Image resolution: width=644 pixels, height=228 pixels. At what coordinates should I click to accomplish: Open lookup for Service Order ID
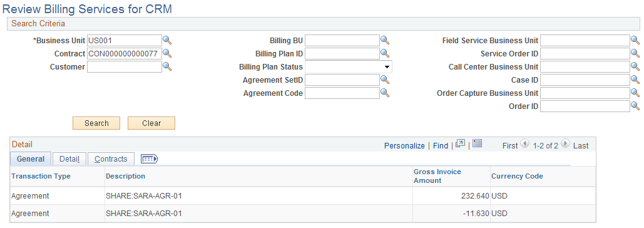[x=635, y=53]
